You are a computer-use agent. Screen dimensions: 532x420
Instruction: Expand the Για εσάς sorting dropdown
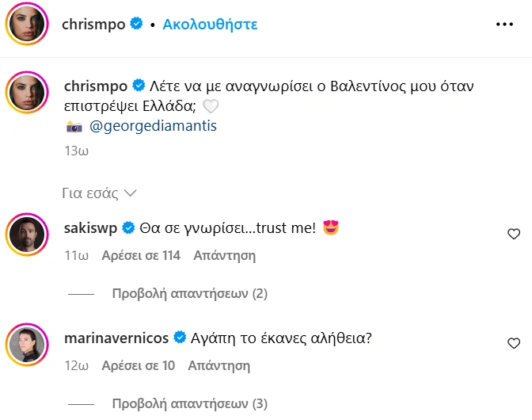click(x=100, y=193)
